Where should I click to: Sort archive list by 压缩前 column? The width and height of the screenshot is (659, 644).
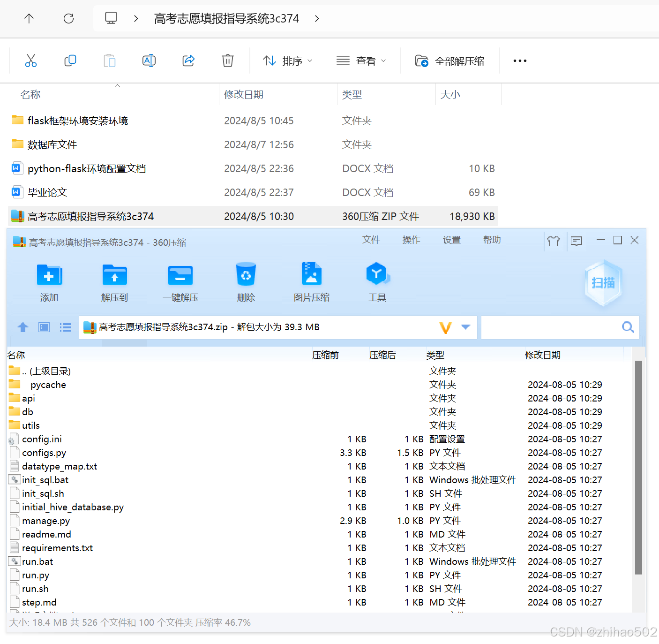tap(325, 355)
